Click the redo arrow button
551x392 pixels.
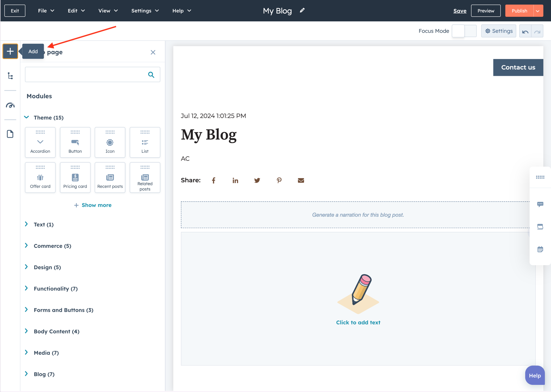tap(537, 31)
